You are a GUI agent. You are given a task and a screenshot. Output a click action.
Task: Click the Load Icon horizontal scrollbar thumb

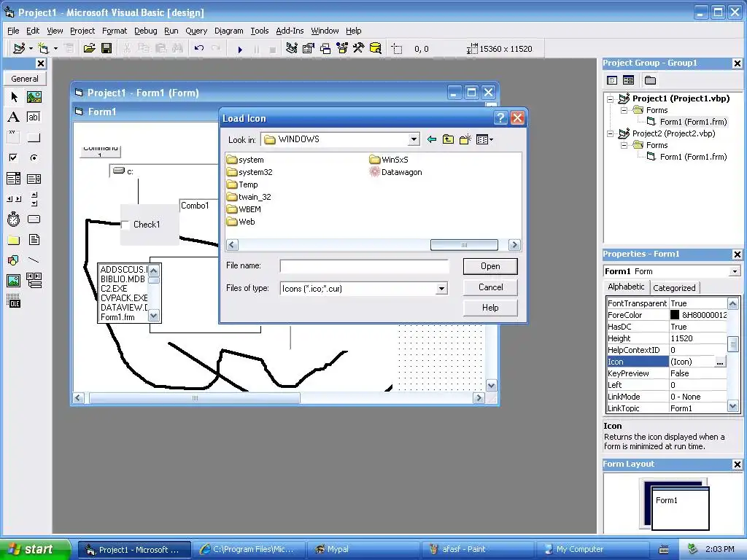464,245
